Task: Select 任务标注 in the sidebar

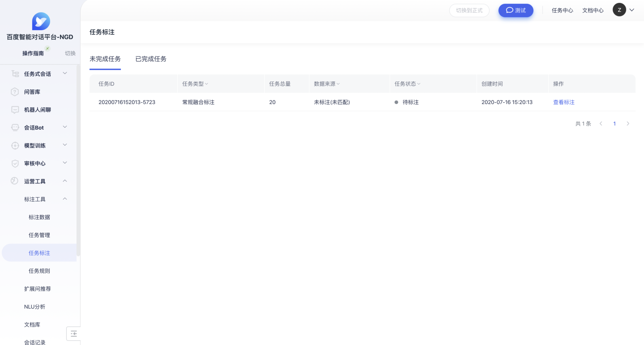Action: point(39,253)
